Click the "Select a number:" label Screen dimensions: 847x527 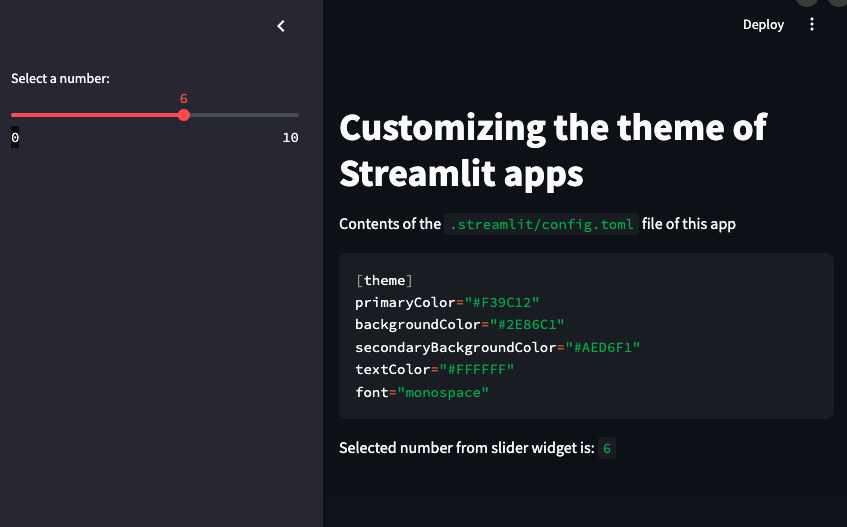tap(60, 78)
